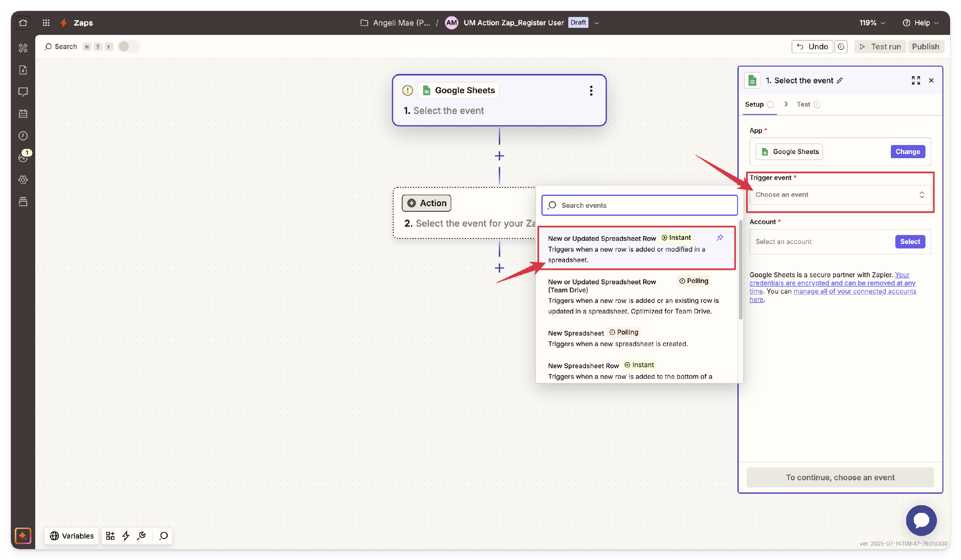Click the Search button in editor toolbar
The image size is (961, 560).
pos(61,46)
